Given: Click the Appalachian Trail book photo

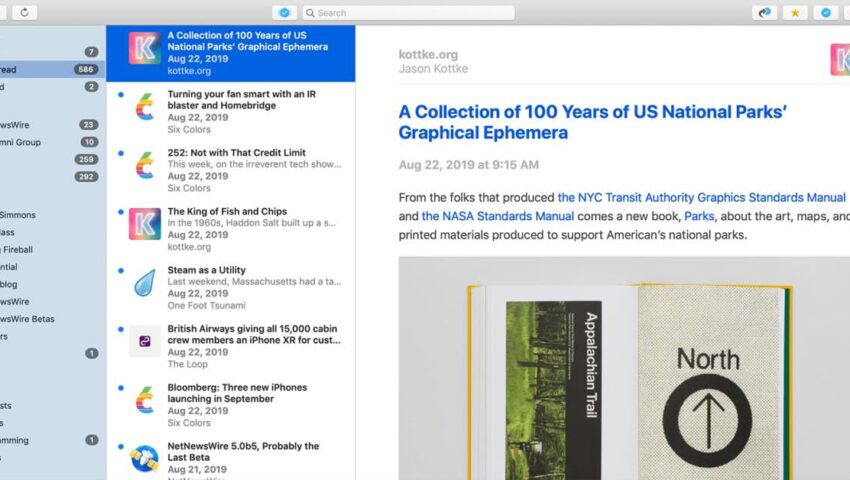Looking at the screenshot, I should point(624,368).
